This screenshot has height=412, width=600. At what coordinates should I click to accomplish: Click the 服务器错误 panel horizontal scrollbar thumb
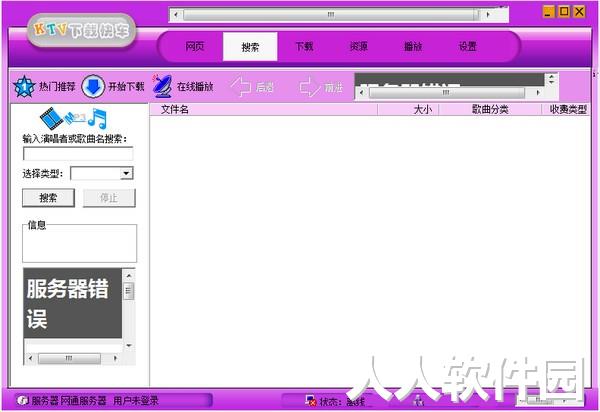coord(69,358)
